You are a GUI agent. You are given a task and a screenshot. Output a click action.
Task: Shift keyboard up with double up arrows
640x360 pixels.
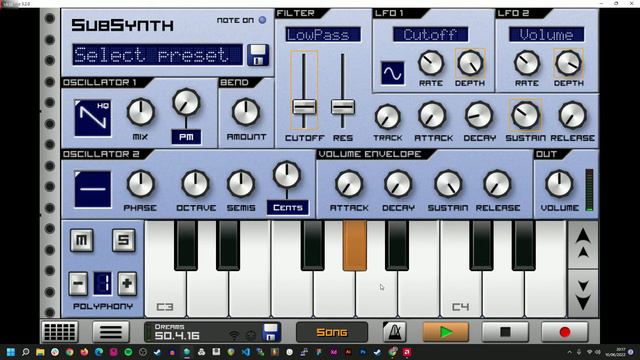click(x=583, y=244)
